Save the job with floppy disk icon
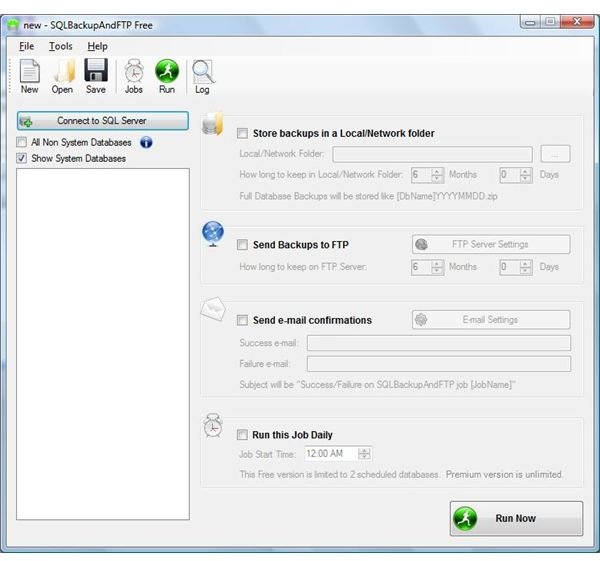The width and height of the screenshot is (600, 561). pyautogui.click(x=96, y=76)
